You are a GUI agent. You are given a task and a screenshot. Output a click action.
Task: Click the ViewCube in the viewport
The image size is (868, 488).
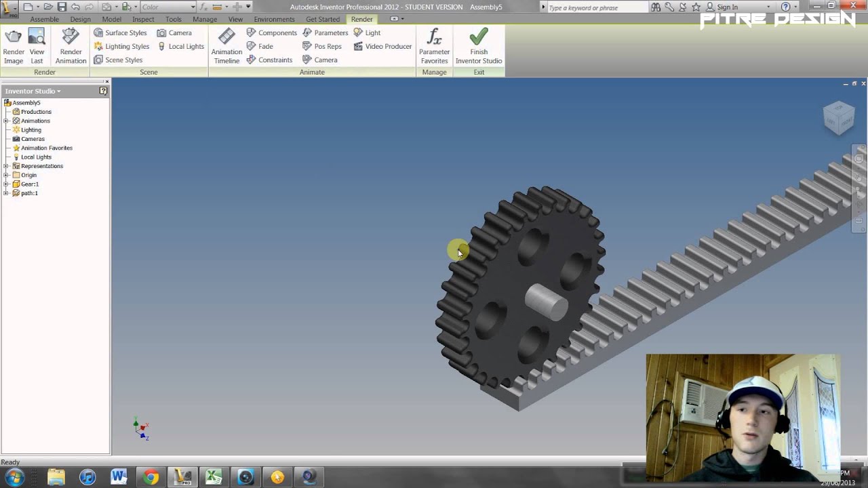(838, 118)
